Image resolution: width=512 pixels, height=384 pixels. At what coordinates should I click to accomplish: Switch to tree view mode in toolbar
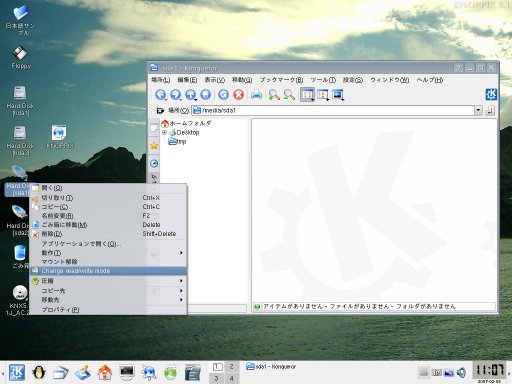coord(323,95)
